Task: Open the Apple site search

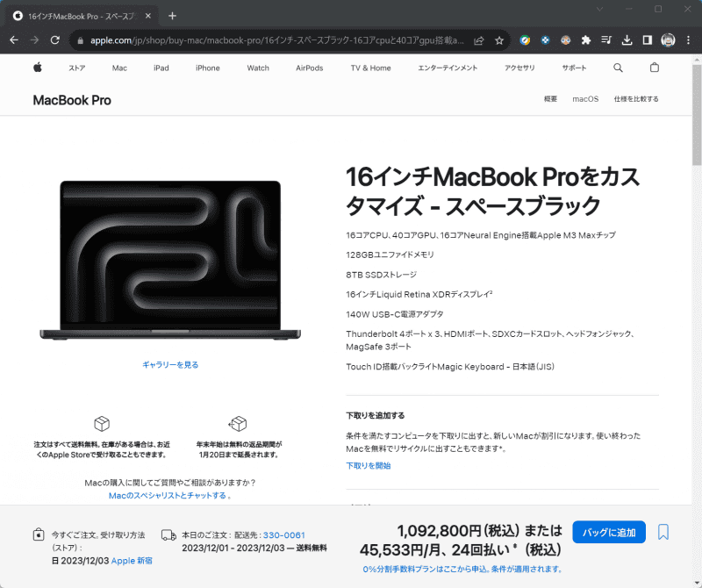Action: point(618,67)
